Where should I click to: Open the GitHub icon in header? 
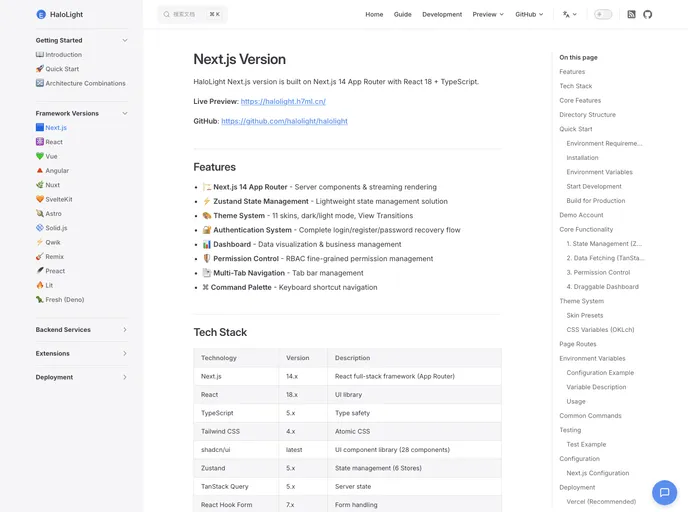(647, 15)
